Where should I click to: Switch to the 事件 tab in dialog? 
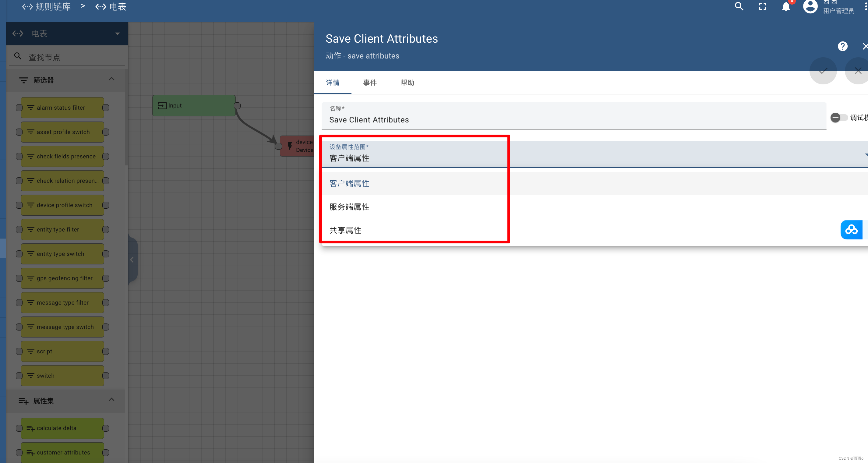click(370, 82)
